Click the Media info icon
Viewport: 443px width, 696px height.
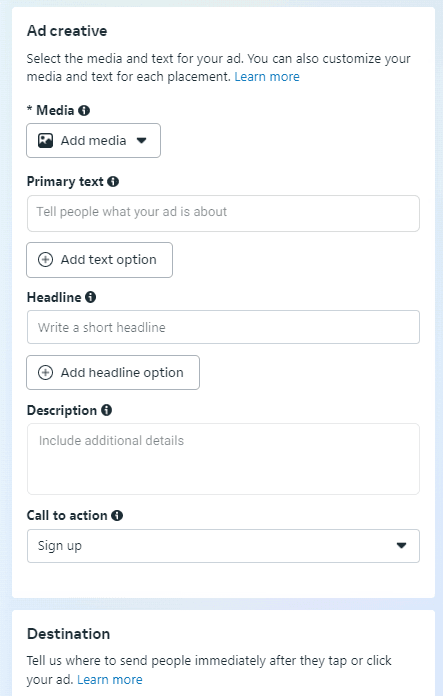coord(84,110)
